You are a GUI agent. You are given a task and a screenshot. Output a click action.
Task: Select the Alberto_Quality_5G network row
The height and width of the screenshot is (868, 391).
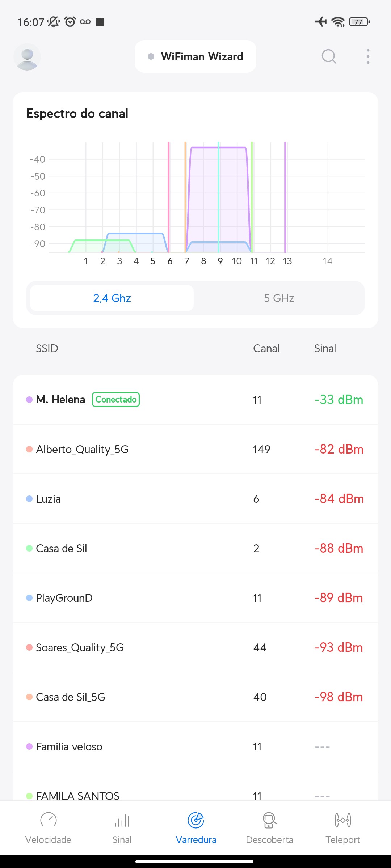(x=195, y=449)
